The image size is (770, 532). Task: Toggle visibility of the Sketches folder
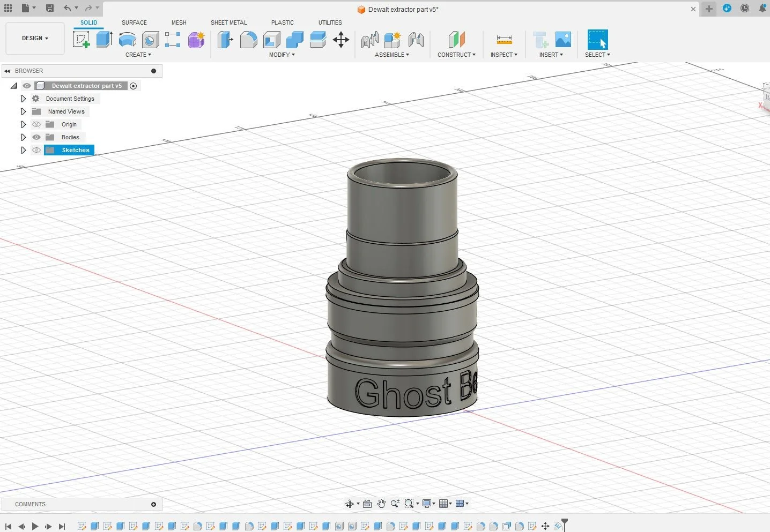[x=36, y=150]
